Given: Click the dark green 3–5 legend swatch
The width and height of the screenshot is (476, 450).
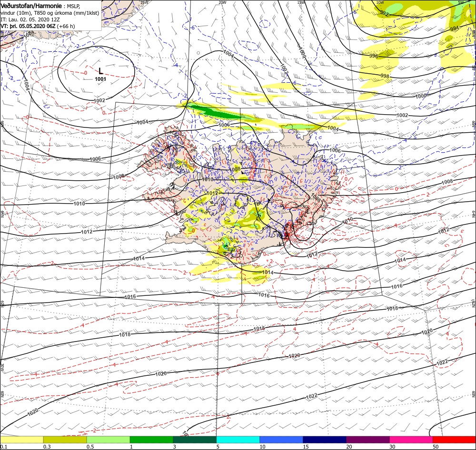Looking at the screenshot, I should 195,440.
